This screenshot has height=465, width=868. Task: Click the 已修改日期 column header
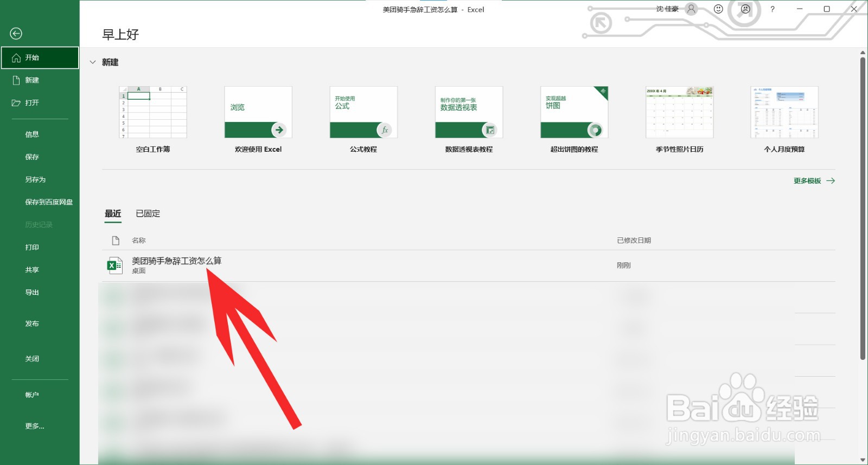(x=634, y=241)
